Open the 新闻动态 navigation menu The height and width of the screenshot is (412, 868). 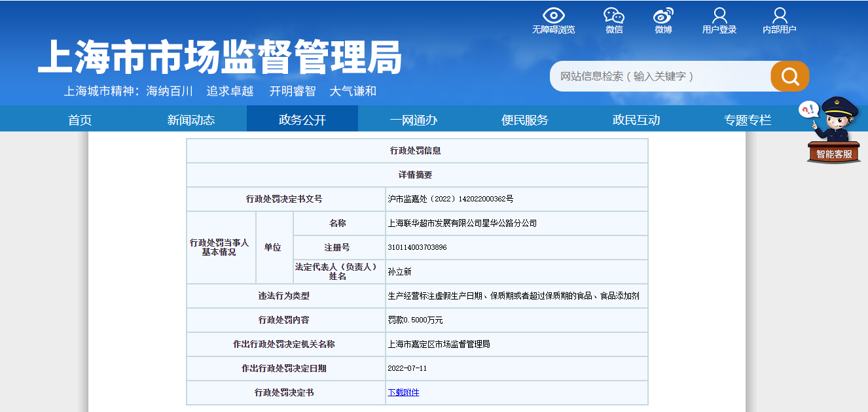coord(190,120)
